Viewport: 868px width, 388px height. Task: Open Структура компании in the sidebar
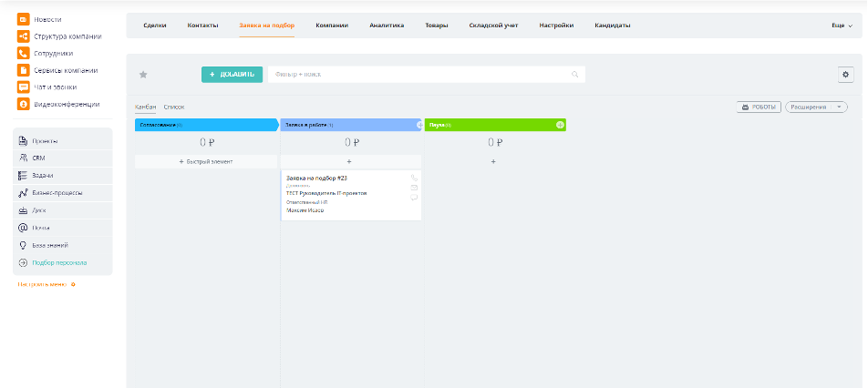(67, 36)
